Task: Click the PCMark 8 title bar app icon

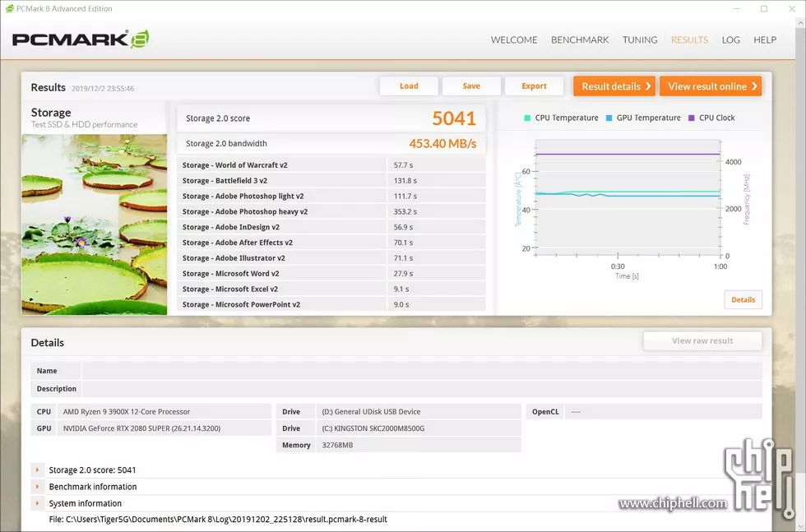Action: pos(9,8)
